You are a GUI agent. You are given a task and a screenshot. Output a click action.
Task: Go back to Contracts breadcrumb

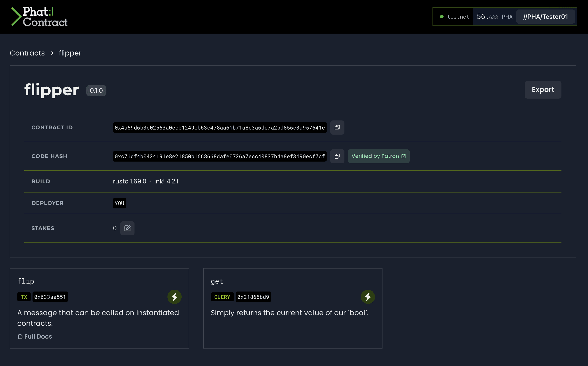point(27,53)
